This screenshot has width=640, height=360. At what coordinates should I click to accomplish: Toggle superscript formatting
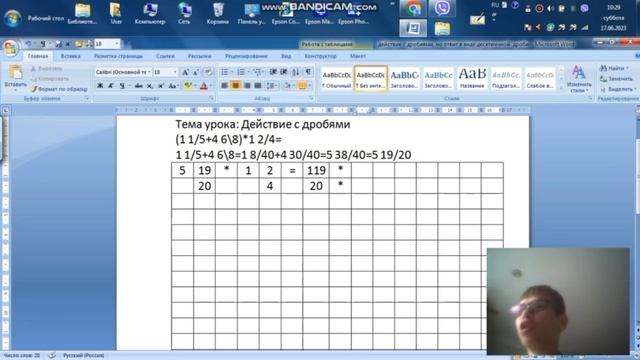tap(161, 86)
